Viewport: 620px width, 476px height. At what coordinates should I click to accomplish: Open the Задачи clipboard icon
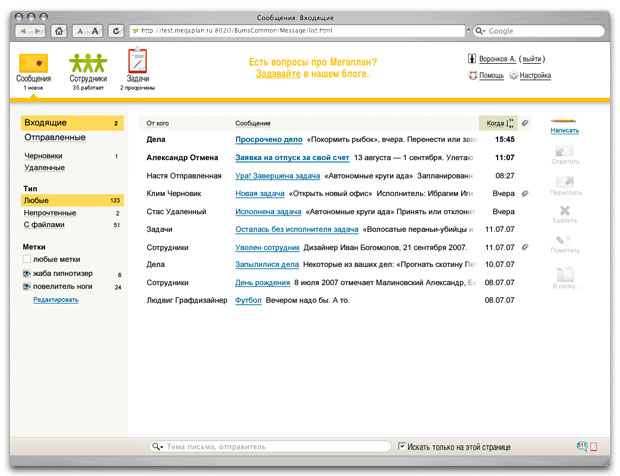pyautogui.click(x=137, y=62)
